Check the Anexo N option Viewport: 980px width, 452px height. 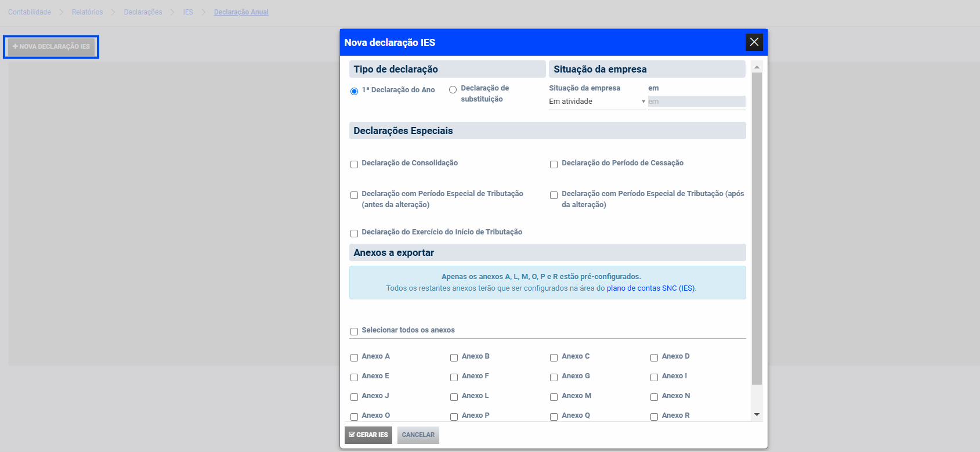654,397
